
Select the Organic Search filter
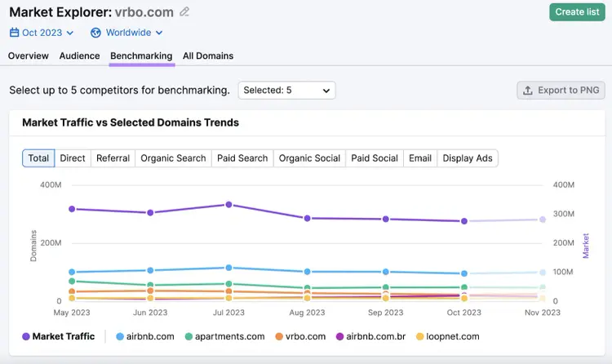pyautogui.click(x=173, y=158)
